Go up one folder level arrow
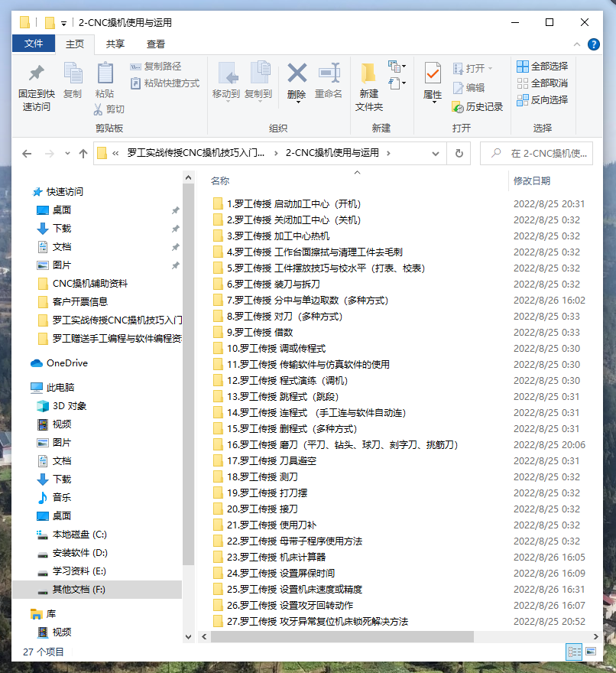 tap(83, 153)
